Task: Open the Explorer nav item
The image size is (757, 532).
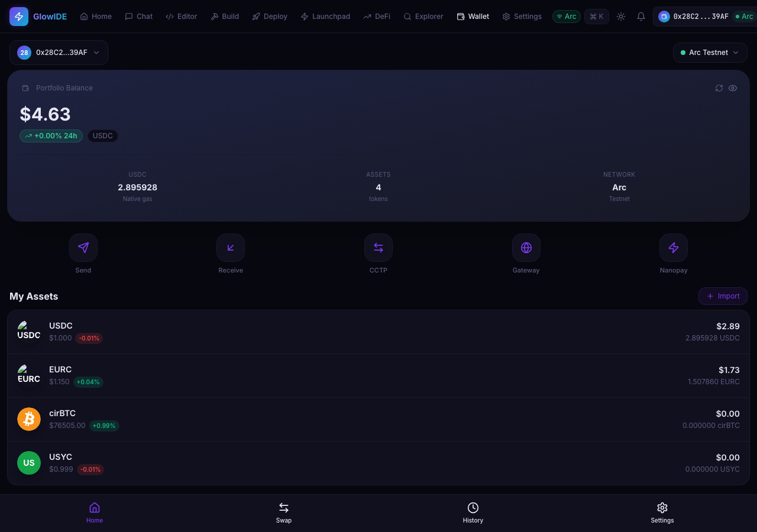Action: 423,17
